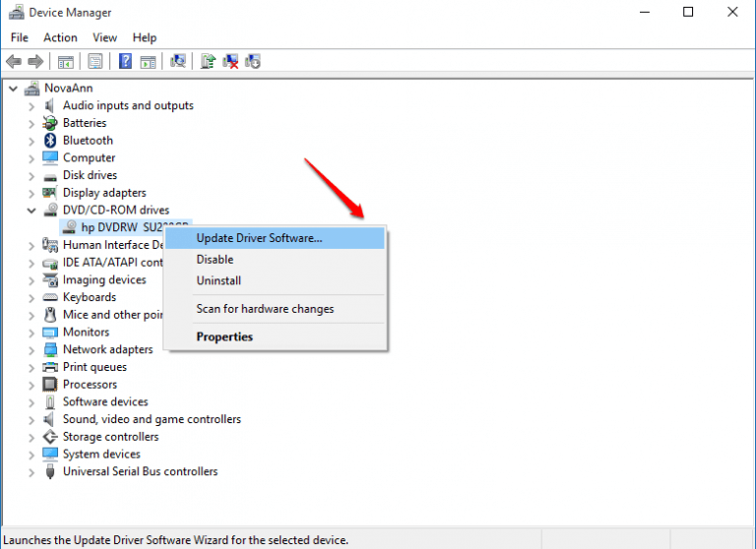
Task: Click the blue Help question mark icon
Action: click(125, 62)
